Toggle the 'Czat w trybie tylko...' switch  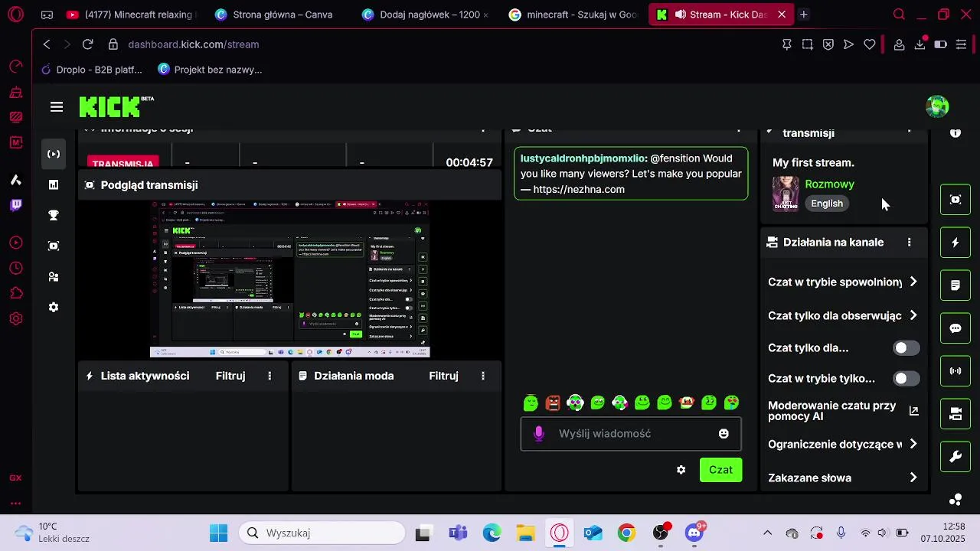point(906,379)
